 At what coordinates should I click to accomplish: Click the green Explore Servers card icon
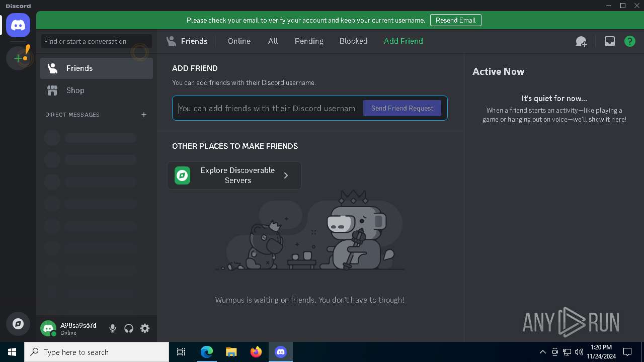pyautogui.click(x=182, y=175)
